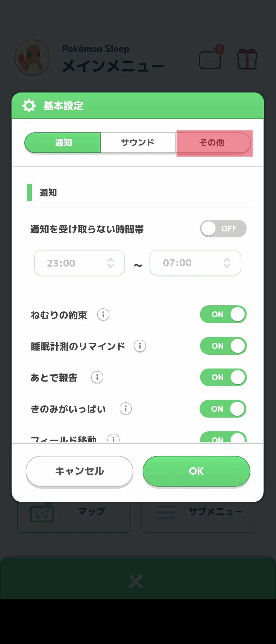Tap the X close icon at bottom

click(136, 581)
